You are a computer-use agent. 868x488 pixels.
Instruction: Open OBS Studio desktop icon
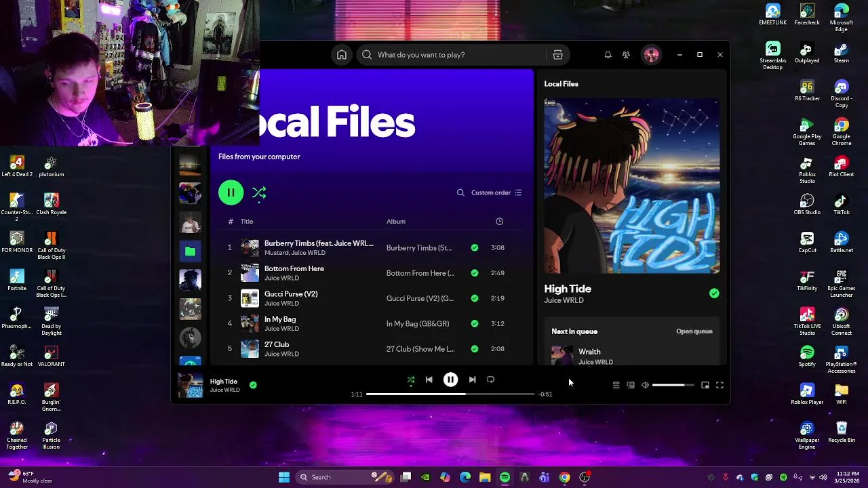coord(807,204)
